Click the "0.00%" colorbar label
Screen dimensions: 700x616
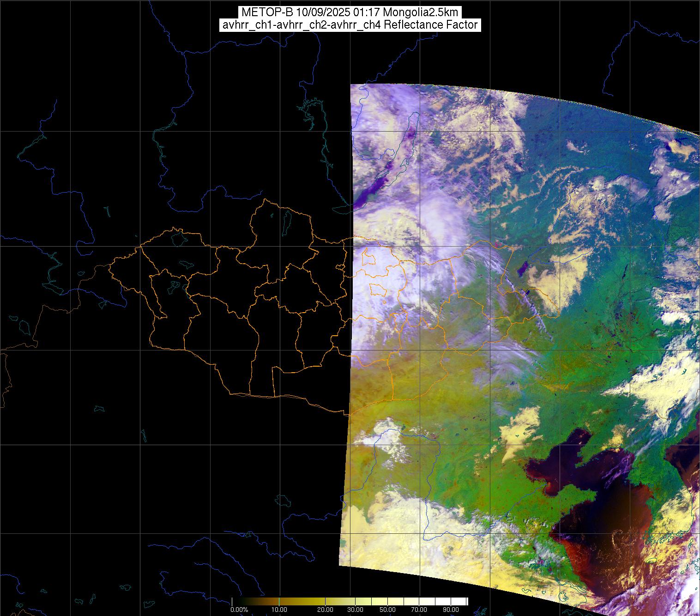240,610
